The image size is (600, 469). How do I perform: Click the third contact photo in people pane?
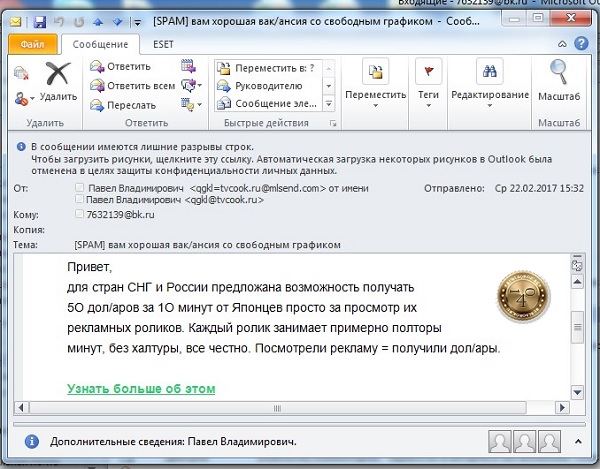549,441
